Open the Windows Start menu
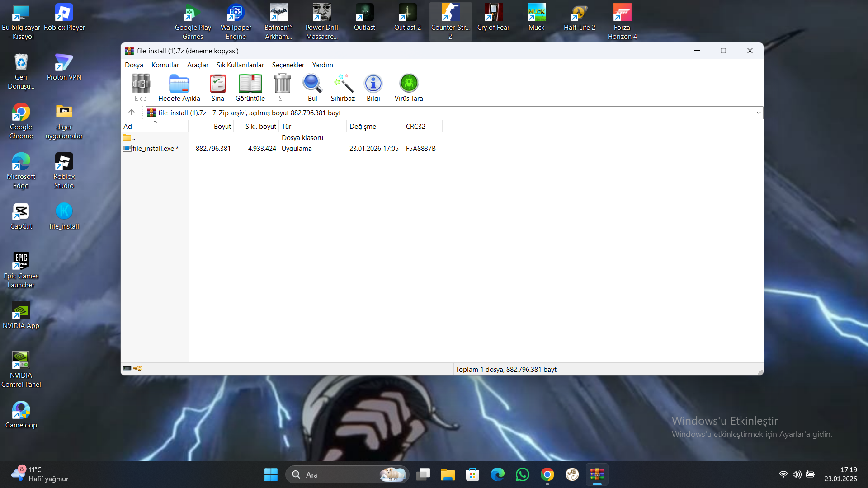 tap(271, 474)
